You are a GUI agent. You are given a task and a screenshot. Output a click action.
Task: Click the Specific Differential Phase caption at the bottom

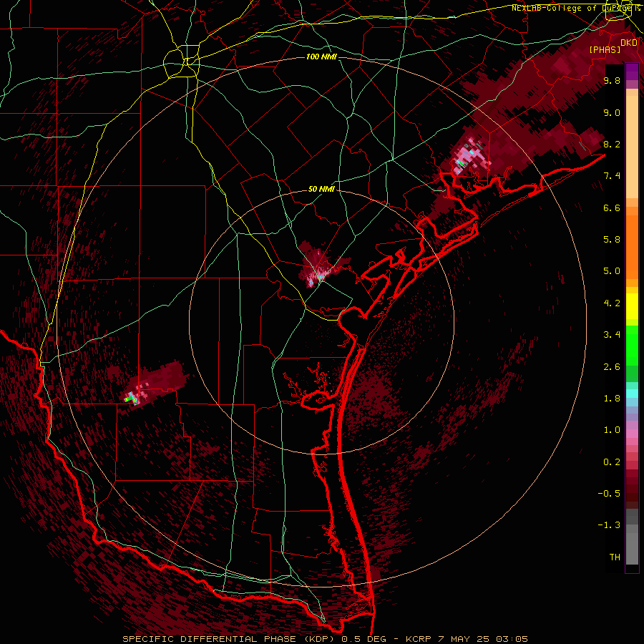[326, 639]
